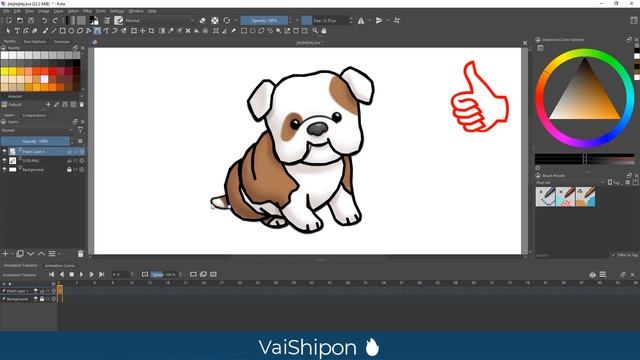This screenshot has width=640, height=360.
Task: Open the brush preset tag dropdown
Action: click(x=570, y=182)
